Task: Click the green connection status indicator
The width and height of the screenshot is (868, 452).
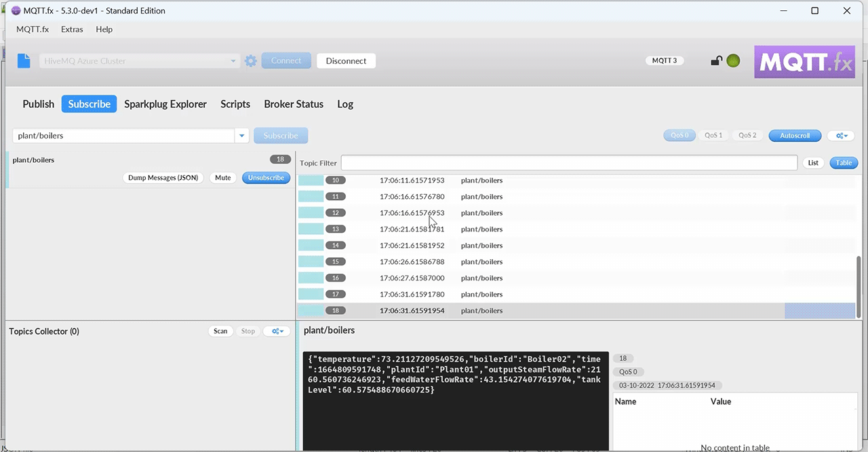Action: [x=733, y=60]
